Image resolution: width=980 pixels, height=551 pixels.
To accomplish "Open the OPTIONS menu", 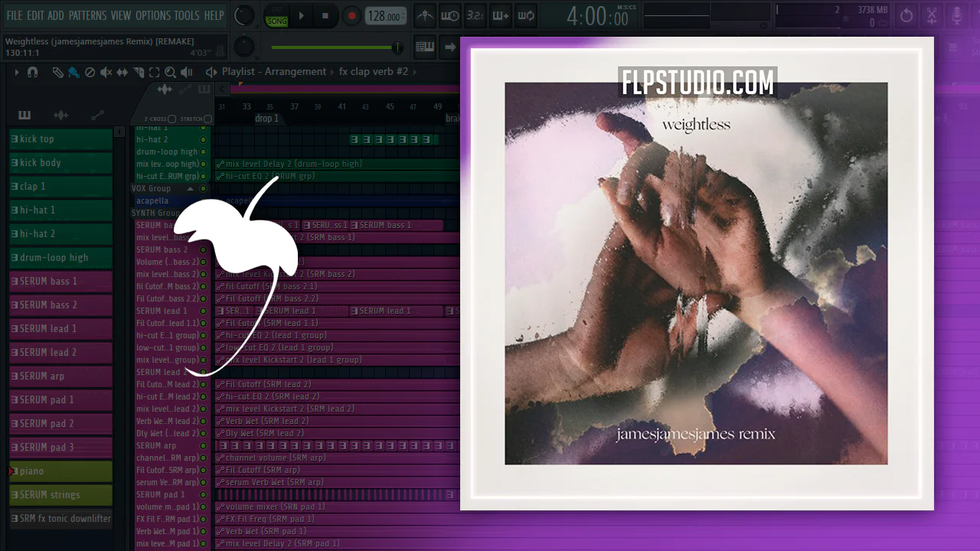I will coord(153,15).
